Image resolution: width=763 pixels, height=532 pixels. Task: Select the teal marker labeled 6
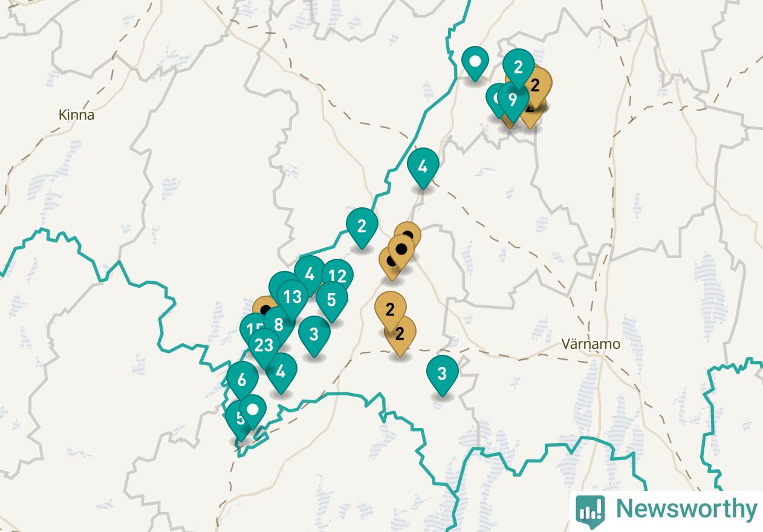point(242,380)
